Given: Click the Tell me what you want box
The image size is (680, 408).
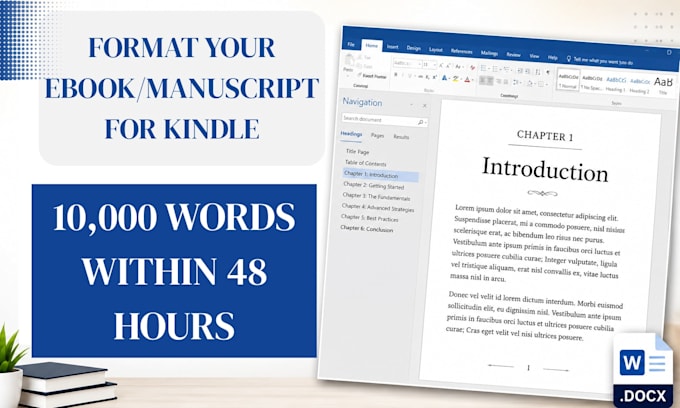Looking at the screenshot, I should (x=603, y=61).
